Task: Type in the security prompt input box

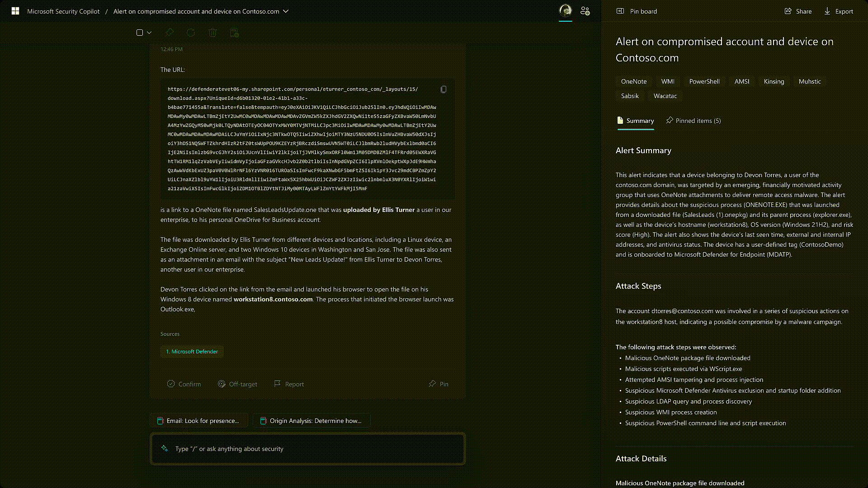Action: pos(307,449)
